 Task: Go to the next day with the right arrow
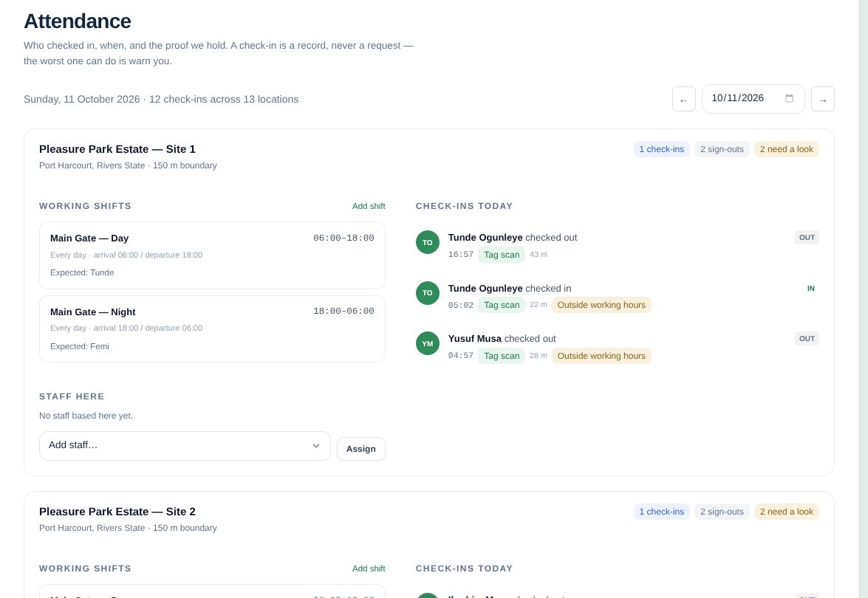tap(823, 99)
